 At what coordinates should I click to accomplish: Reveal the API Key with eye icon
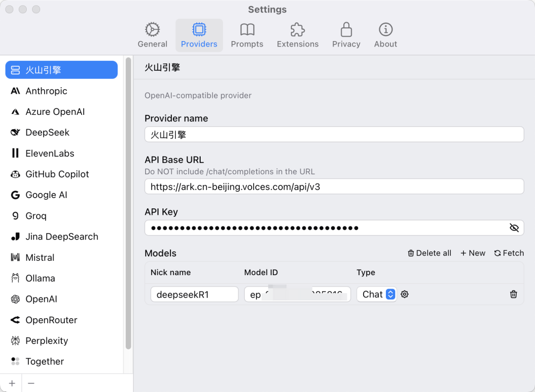click(x=514, y=228)
